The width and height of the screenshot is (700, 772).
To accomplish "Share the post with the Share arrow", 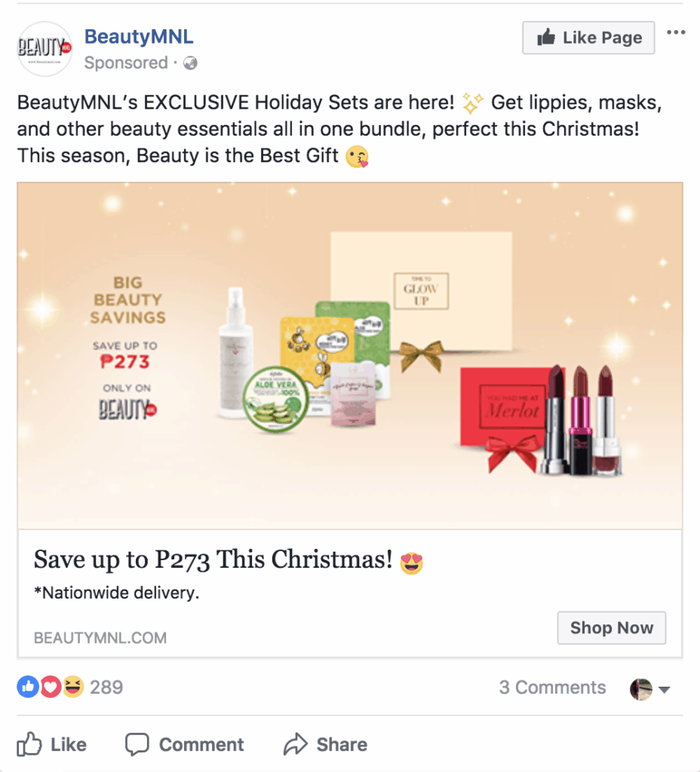I will click(x=325, y=745).
